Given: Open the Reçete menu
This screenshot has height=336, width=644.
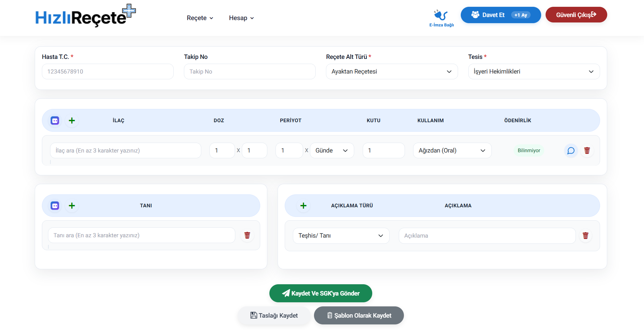Looking at the screenshot, I should tap(200, 18).
